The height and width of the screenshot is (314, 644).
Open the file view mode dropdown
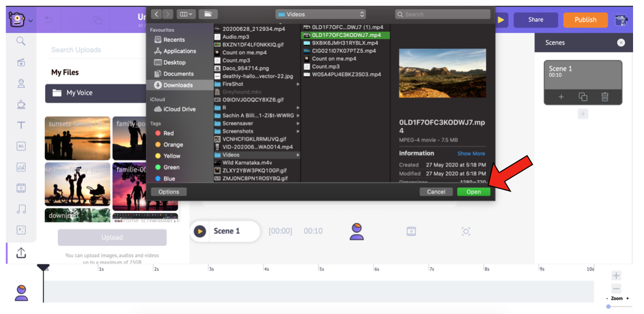point(185,14)
